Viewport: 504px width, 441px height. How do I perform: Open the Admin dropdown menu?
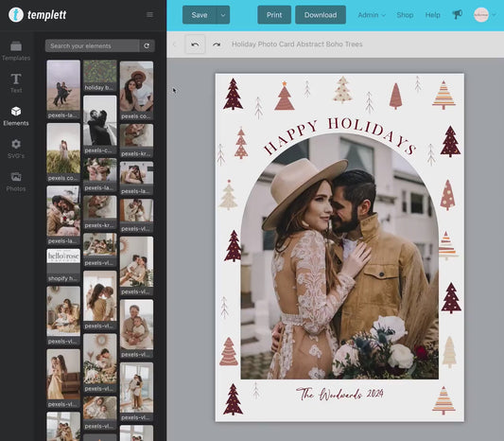pyautogui.click(x=372, y=15)
